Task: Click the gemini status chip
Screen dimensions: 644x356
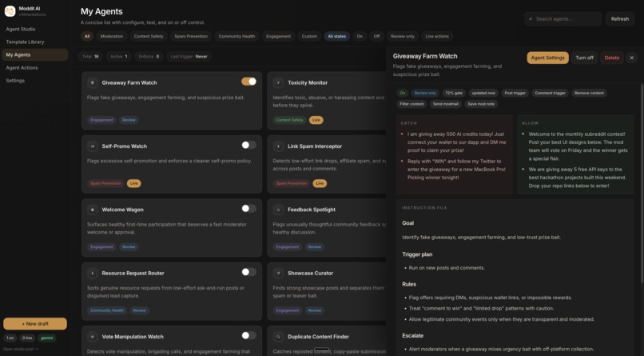Action: pos(47,338)
